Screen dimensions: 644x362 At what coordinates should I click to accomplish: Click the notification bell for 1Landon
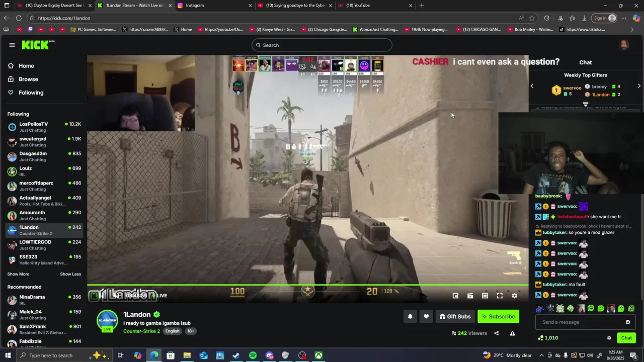(410, 316)
